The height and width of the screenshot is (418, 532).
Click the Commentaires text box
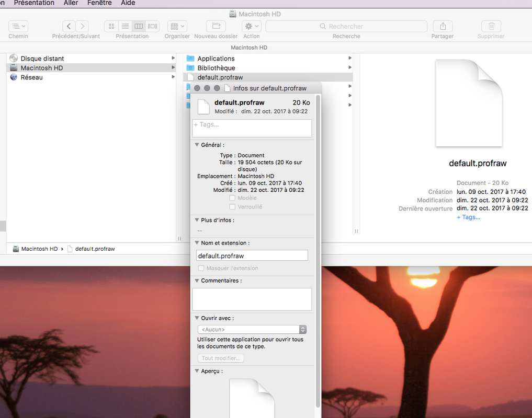coord(252,299)
